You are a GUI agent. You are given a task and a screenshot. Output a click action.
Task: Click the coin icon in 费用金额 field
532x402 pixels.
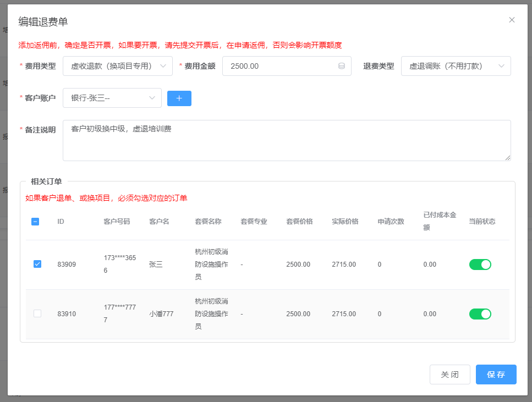[341, 66]
